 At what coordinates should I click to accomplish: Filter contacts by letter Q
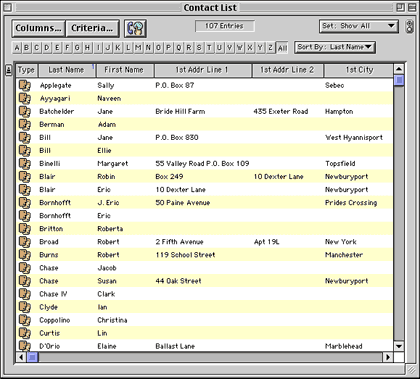(179, 48)
